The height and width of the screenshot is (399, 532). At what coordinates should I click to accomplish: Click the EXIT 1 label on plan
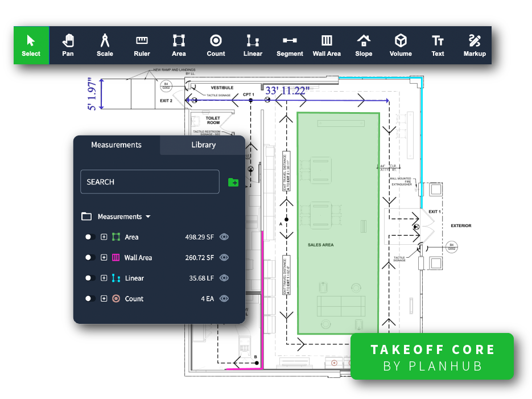(x=435, y=212)
